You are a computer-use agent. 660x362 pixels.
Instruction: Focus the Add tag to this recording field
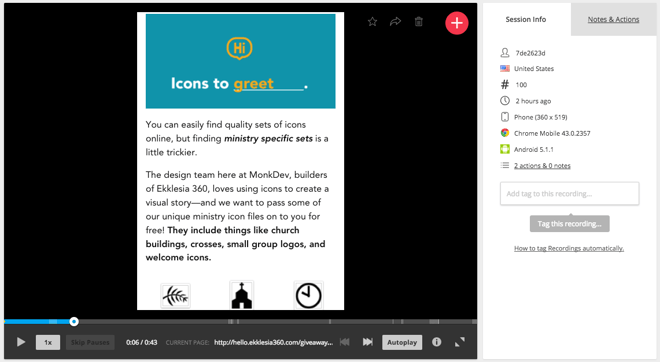click(x=570, y=194)
